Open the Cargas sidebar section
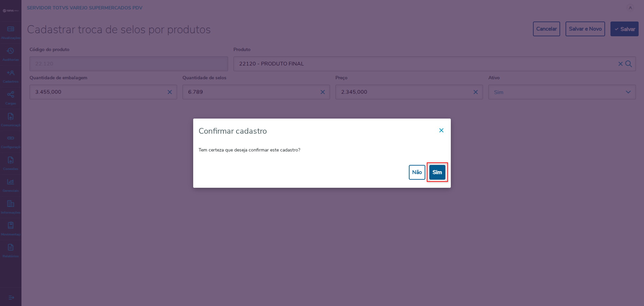This screenshot has height=306, width=644. pos(11,98)
